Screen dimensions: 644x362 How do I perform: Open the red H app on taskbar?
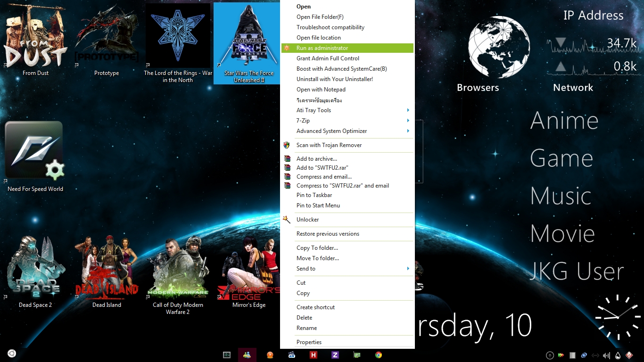313,355
